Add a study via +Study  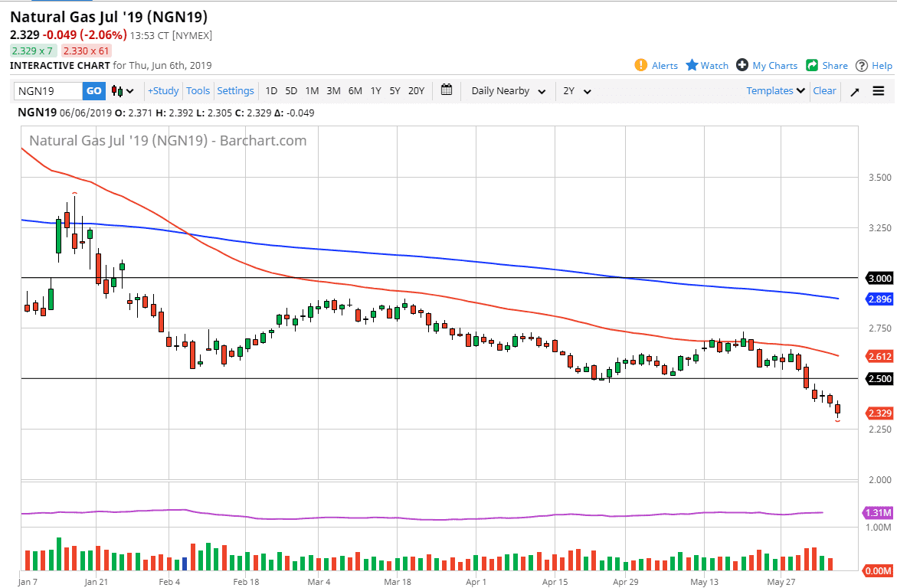[163, 90]
